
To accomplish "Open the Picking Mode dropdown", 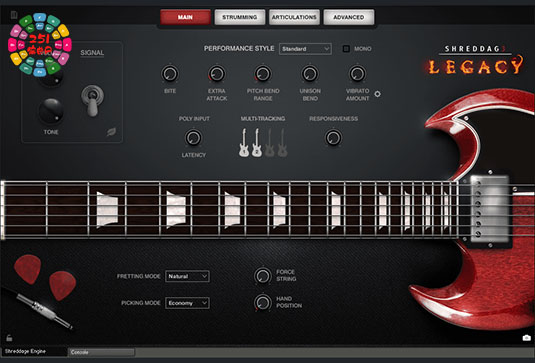I will point(187,303).
